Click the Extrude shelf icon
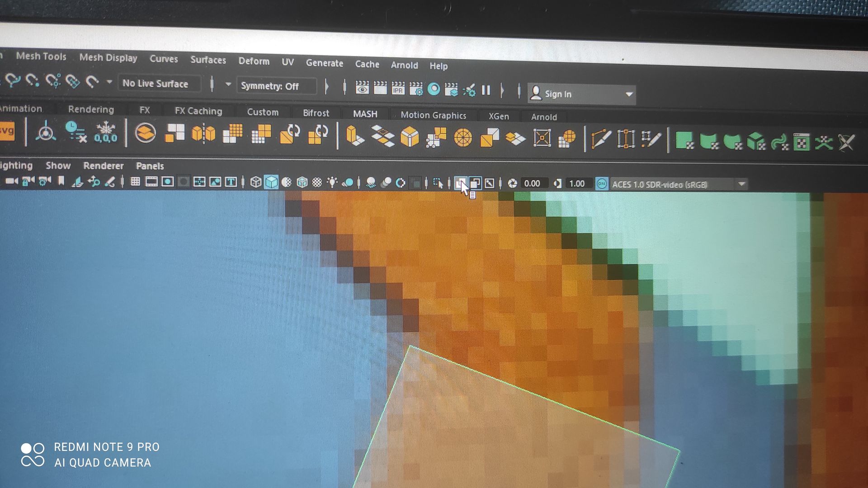868x488 pixels. (x=355, y=136)
